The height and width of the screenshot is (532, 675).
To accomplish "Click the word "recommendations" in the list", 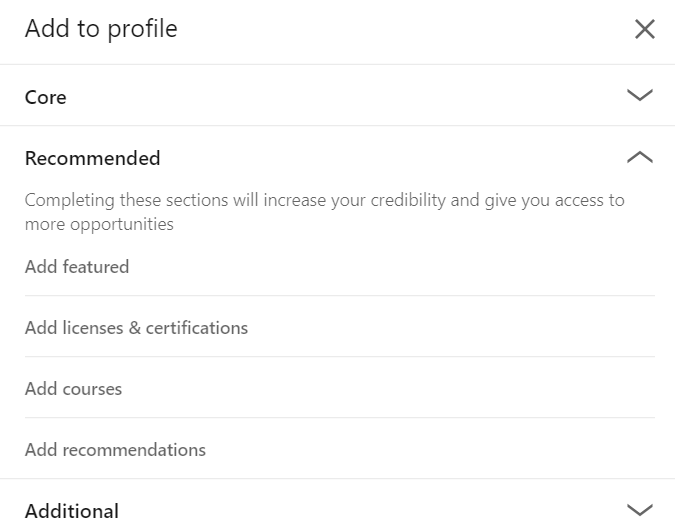I will 134,450.
